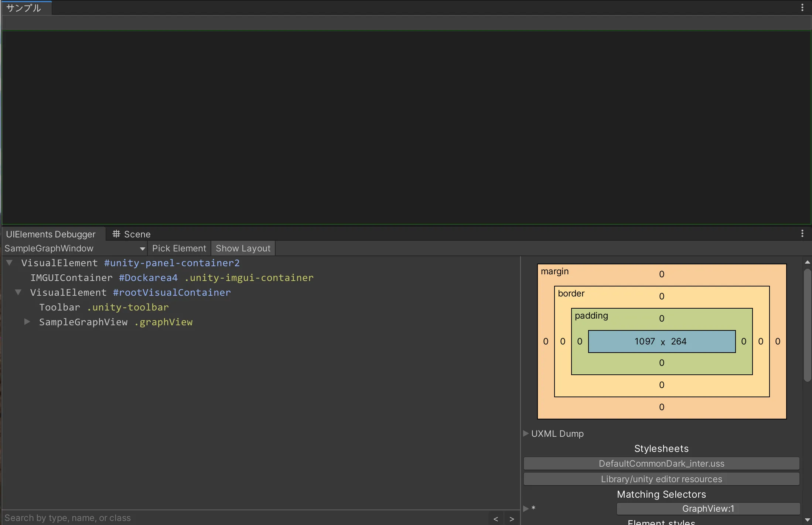Image resolution: width=812 pixels, height=525 pixels.
Task: Open DefaultCommonDark_inter.uss stylesheet
Action: coord(661,463)
